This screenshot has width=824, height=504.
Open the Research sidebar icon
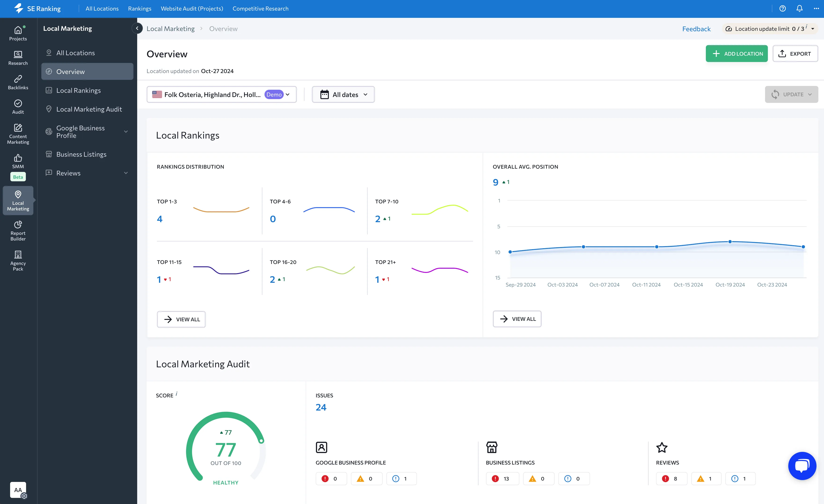point(18,58)
